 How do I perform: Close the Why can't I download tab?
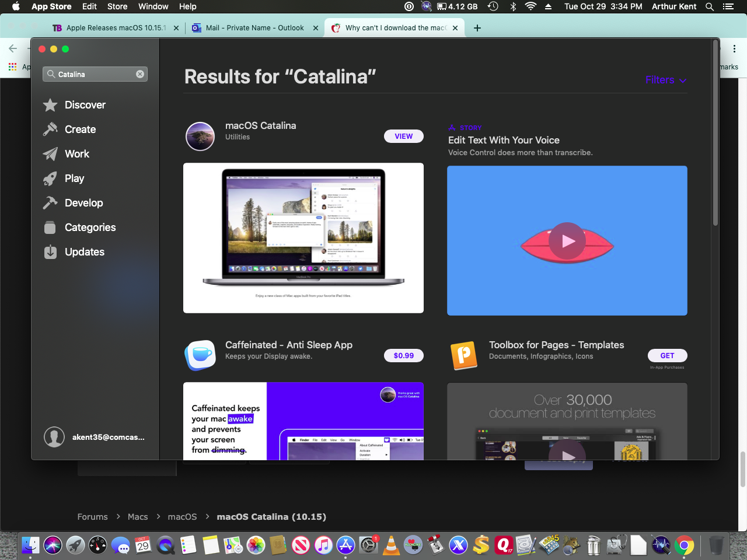coord(455,27)
